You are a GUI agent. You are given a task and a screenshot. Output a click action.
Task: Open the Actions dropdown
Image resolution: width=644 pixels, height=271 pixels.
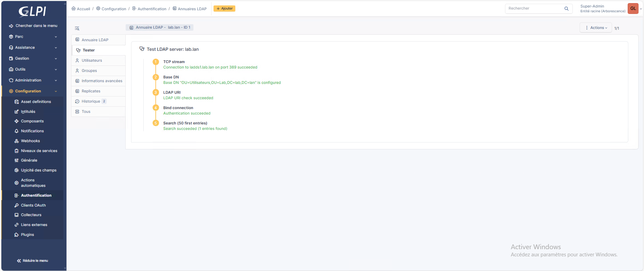(x=596, y=28)
